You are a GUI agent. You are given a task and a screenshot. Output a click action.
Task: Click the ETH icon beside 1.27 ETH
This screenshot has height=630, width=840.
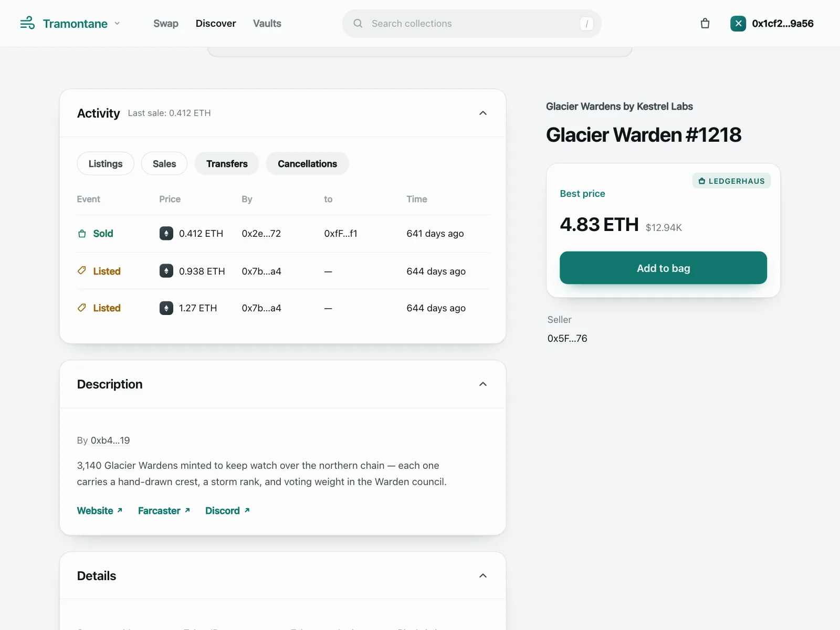[166, 308]
